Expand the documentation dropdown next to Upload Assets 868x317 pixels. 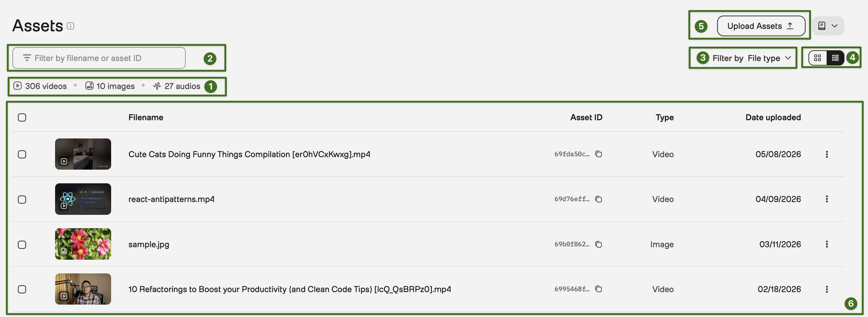828,26
